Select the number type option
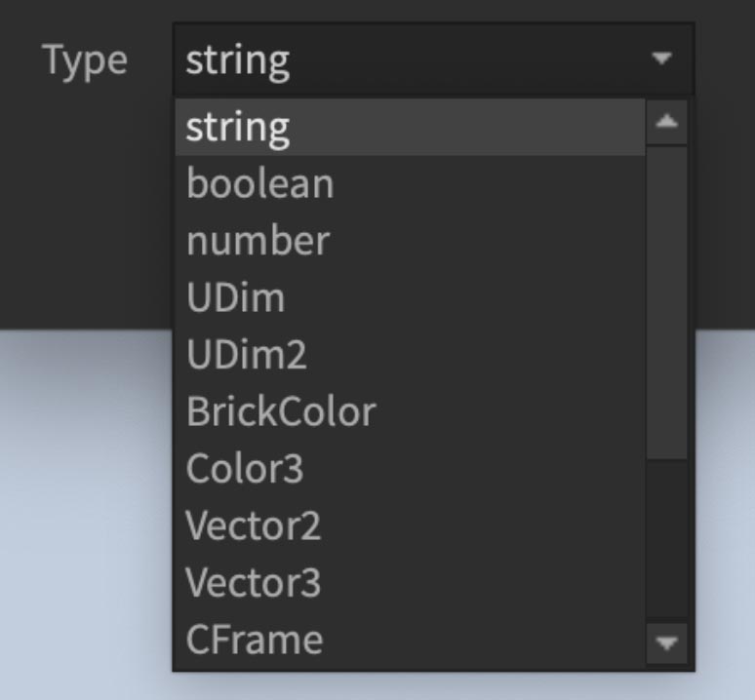 coord(411,241)
